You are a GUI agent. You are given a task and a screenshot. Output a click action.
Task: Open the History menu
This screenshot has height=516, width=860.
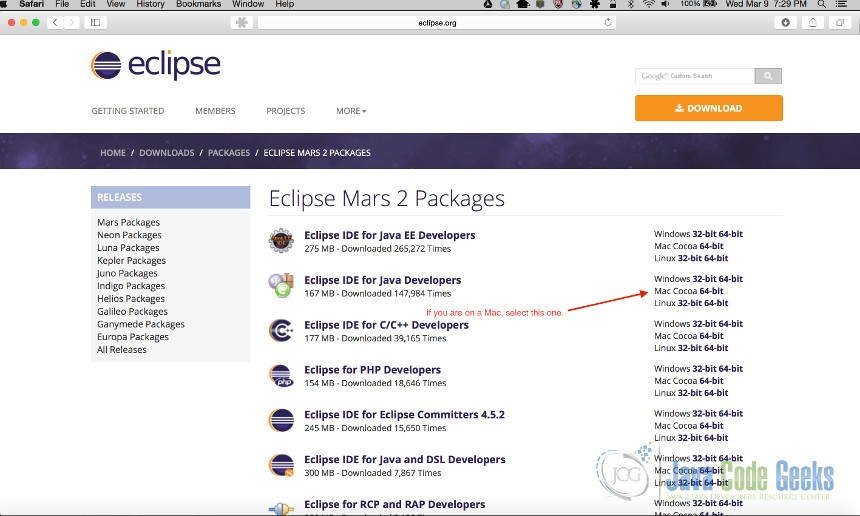[150, 4]
